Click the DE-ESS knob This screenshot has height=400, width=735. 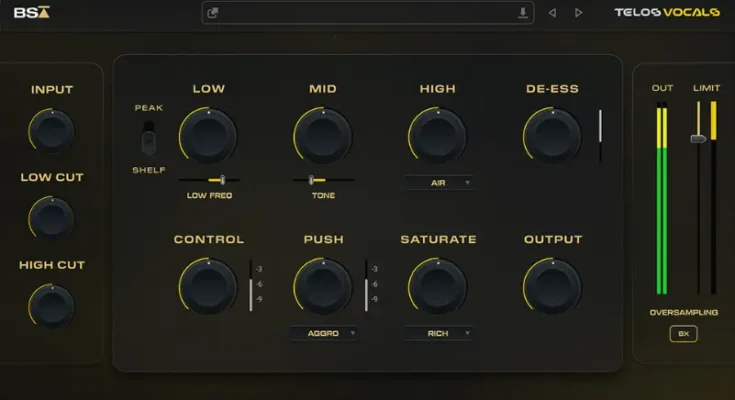(552, 136)
